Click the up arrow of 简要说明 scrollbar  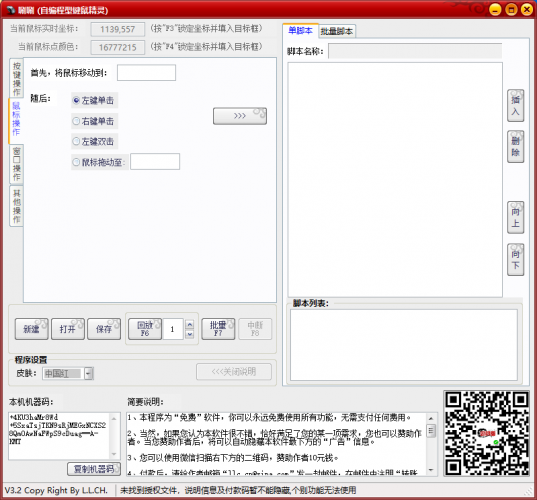point(431,418)
